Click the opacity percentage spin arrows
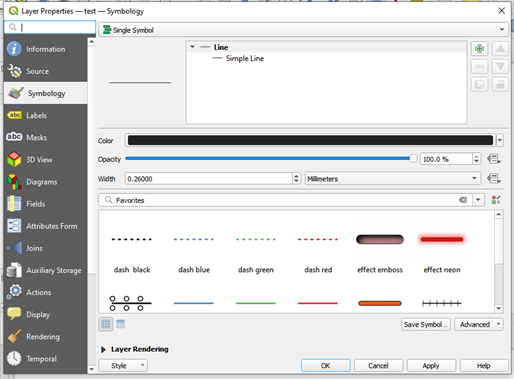The height and width of the screenshot is (379, 514). (x=477, y=159)
